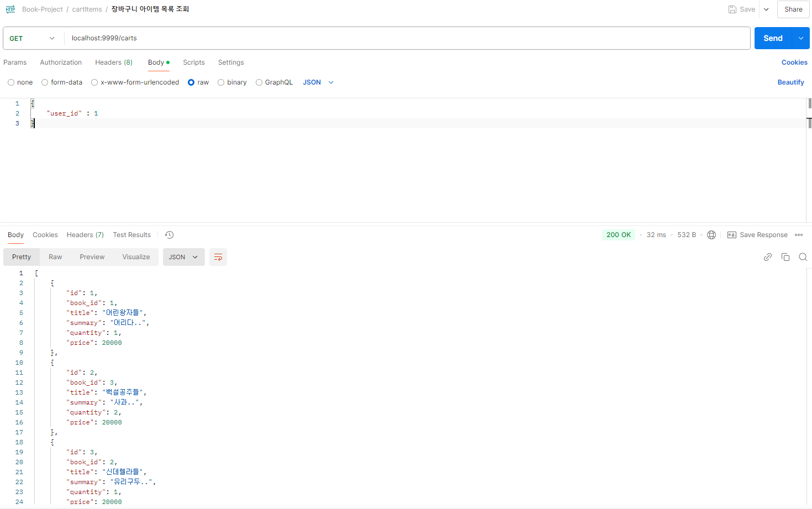Open the request Headers (8) tab
Image resolution: width=812 pixels, height=509 pixels.
(x=114, y=62)
